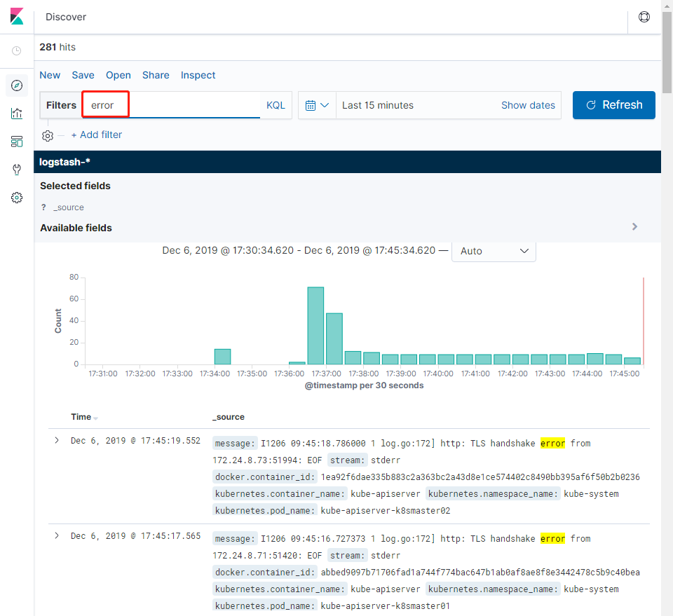673x616 pixels.
Task: Open Management gear icon in sidebar
Action: pos(17,198)
